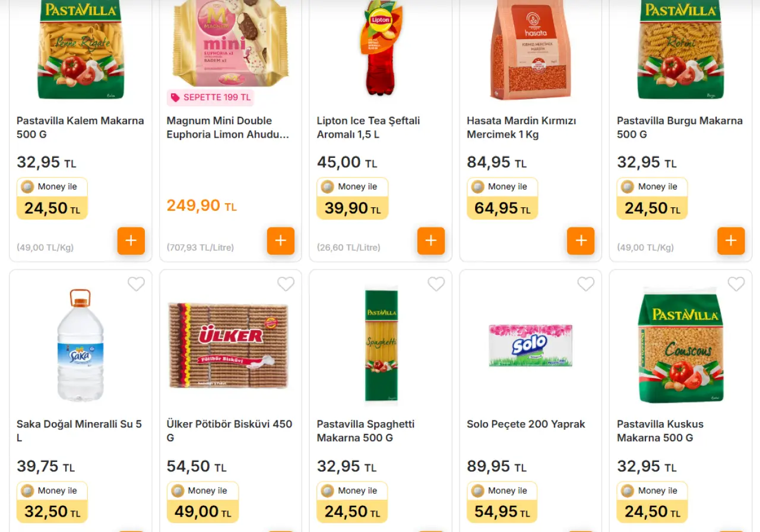Select the Money price for Solo Peçete

[502, 502]
